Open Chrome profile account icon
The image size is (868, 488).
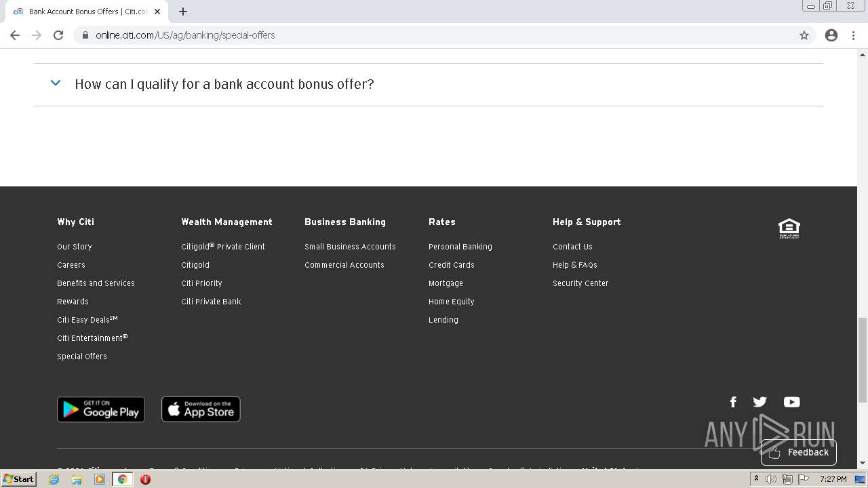click(831, 35)
